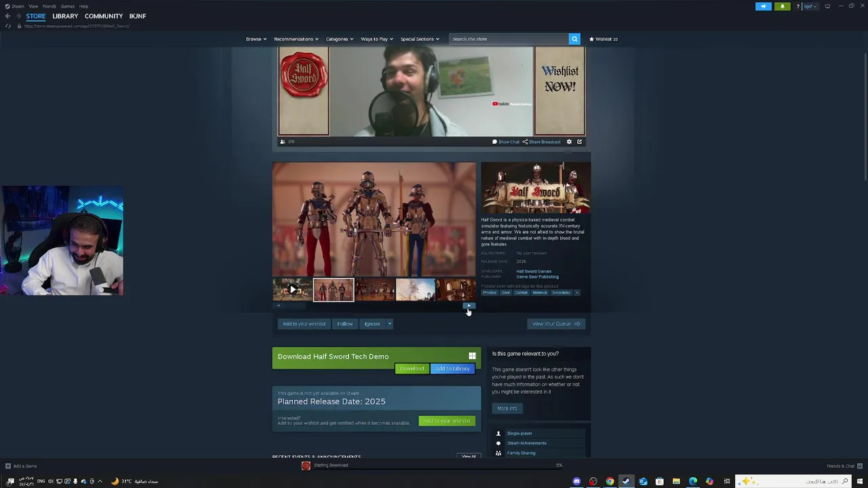Click the Steam Achievements feature icon
This screenshot has width=868, height=488.
click(498, 443)
